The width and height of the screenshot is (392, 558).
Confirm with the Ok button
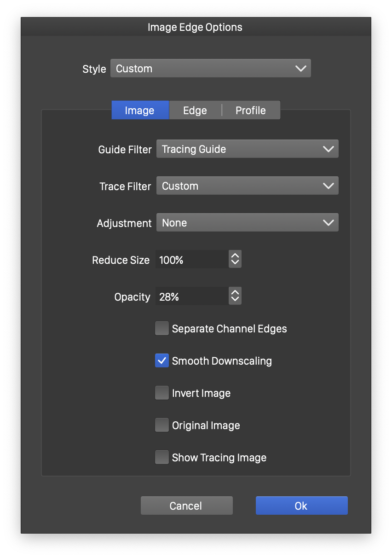tap(301, 506)
